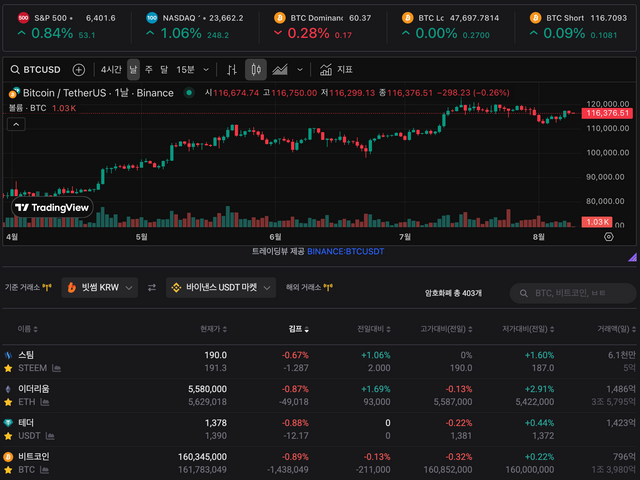Open the BINANCE:BTCUSDT link

point(345,251)
